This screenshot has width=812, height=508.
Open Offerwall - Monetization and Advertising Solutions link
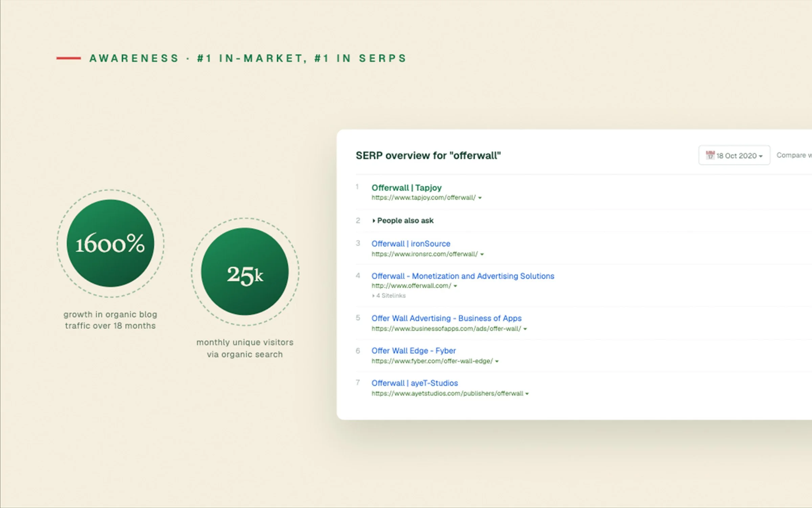(463, 276)
